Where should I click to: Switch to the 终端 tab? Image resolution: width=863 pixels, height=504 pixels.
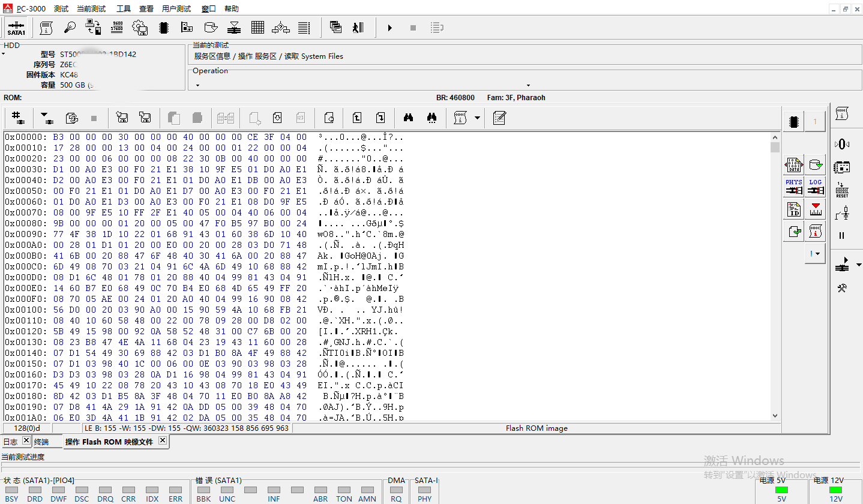tap(41, 442)
